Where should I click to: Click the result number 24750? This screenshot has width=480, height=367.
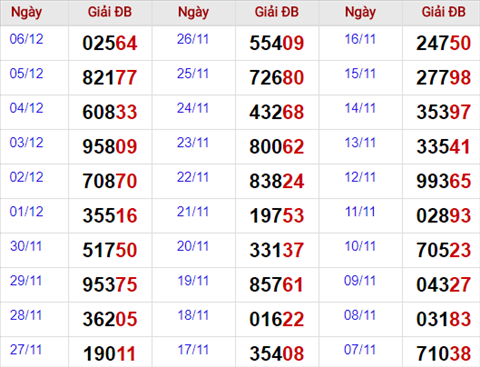(443, 43)
